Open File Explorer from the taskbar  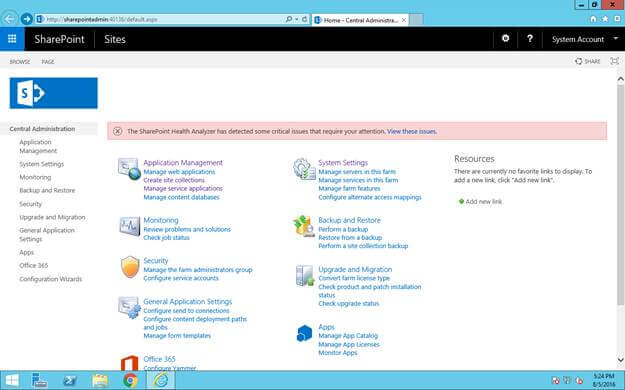tap(100, 380)
